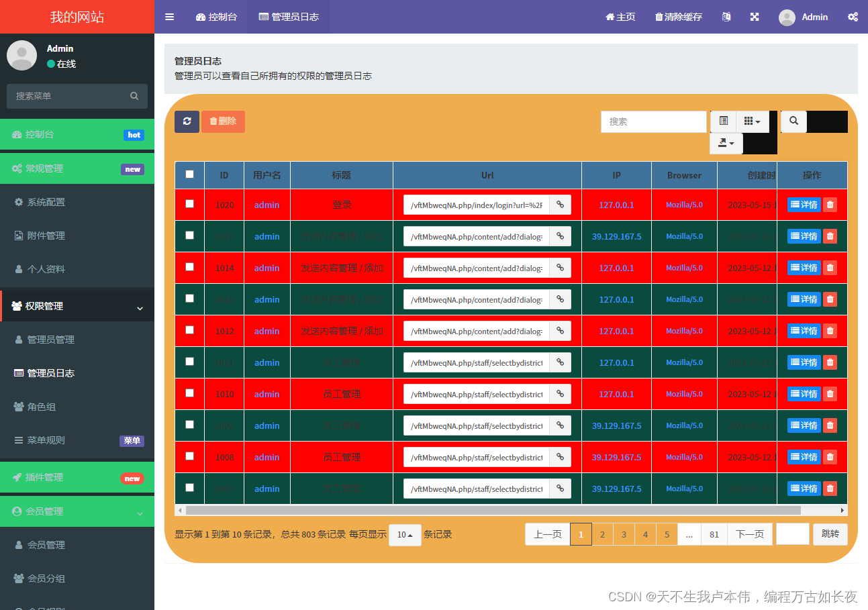Open settings via the gears icon top right
This screenshot has width=868, height=610.
(x=853, y=17)
